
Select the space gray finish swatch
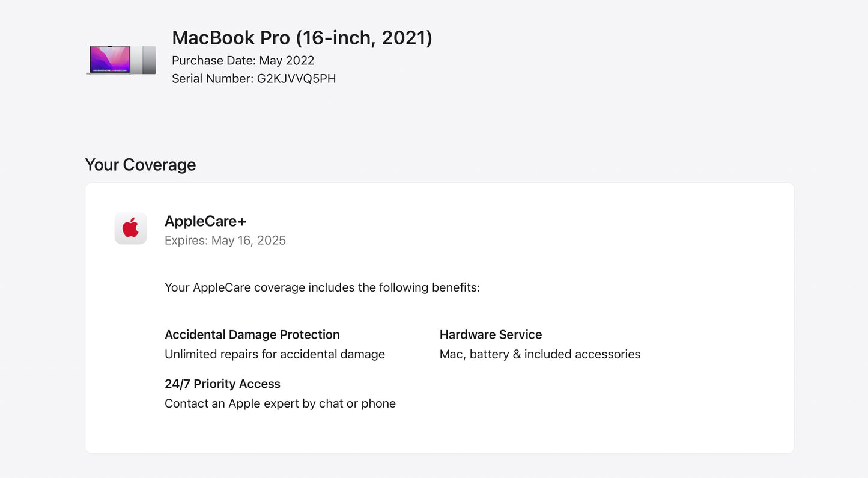point(149,60)
